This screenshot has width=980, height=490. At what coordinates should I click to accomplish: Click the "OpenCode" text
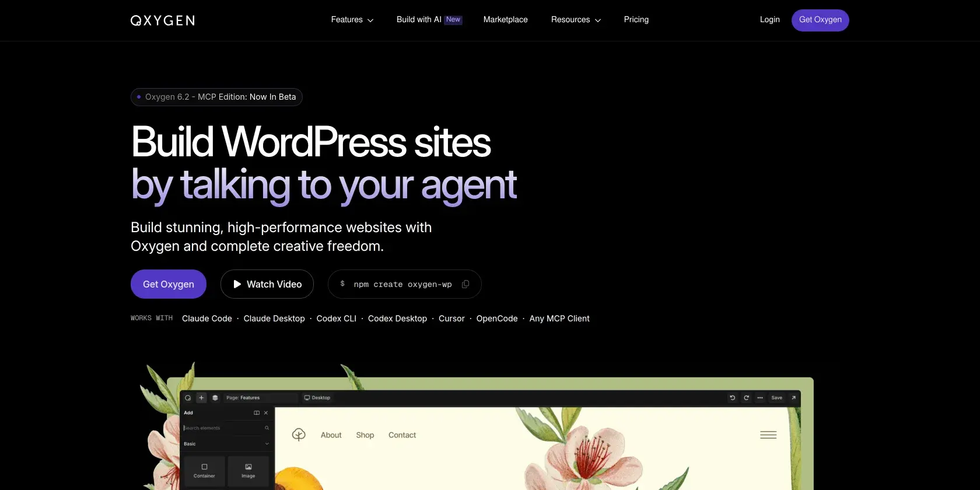[497, 318]
